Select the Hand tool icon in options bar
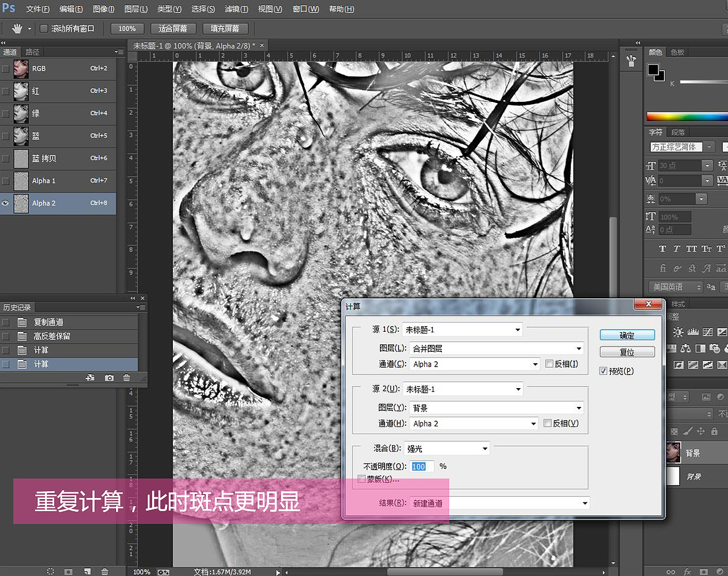Screen dimensions: 728x576 coord(17,28)
